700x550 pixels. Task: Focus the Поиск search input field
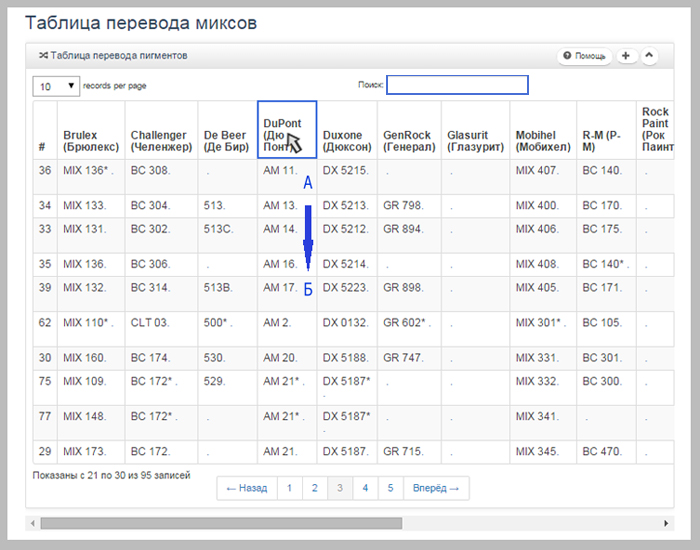point(458,85)
